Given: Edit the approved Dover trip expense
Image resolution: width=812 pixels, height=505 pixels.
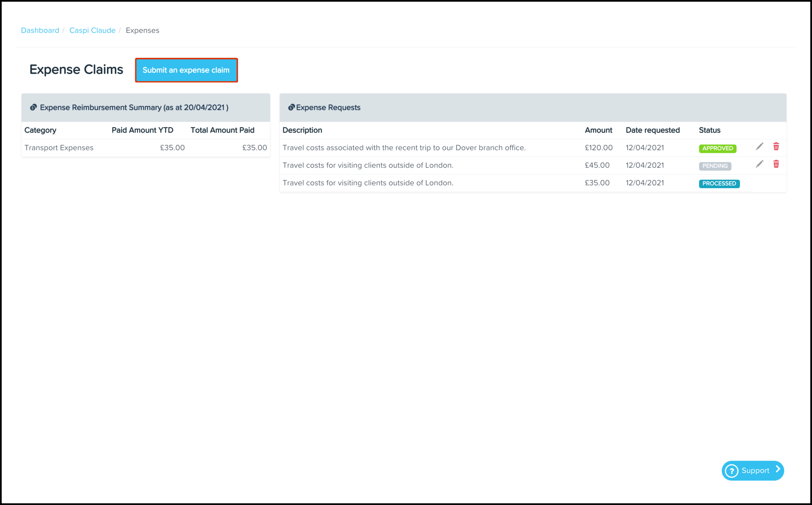Looking at the screenshot, I should 759,146.
